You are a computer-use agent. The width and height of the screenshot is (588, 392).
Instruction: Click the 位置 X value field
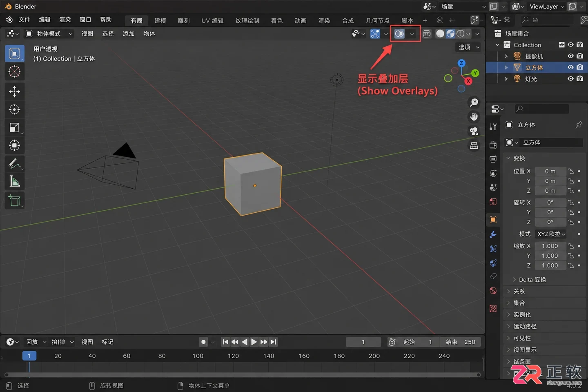pos(550,171)
